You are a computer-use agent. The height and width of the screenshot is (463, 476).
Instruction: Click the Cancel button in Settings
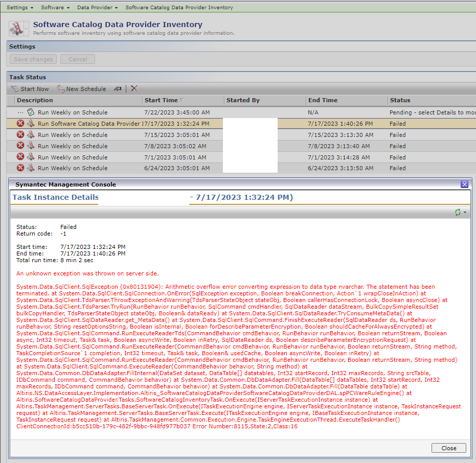(x=78, y=59)
